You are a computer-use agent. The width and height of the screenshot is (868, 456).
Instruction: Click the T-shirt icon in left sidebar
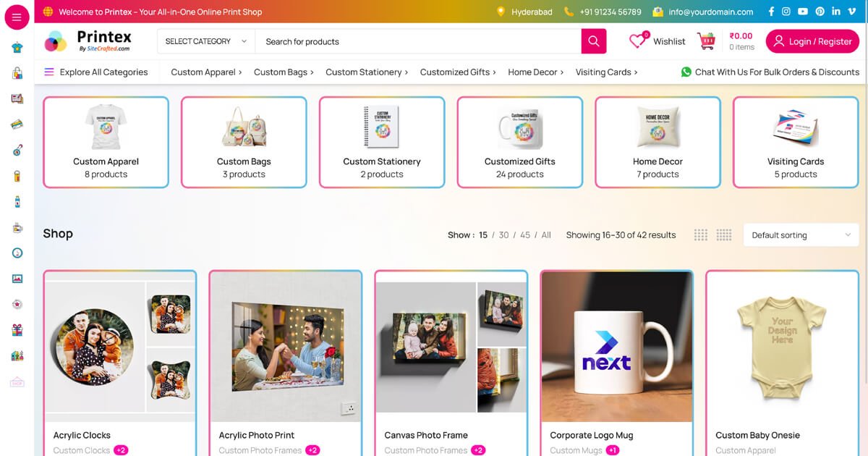click(17, 48)
